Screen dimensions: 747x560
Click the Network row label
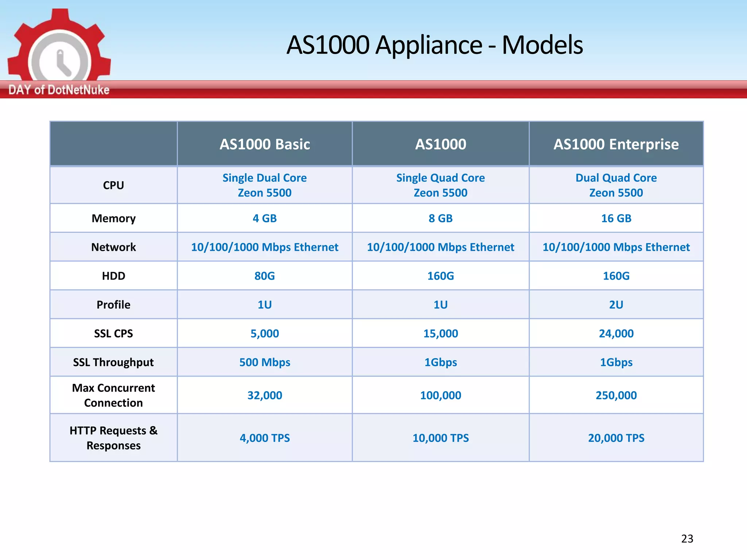pos(113,247)
